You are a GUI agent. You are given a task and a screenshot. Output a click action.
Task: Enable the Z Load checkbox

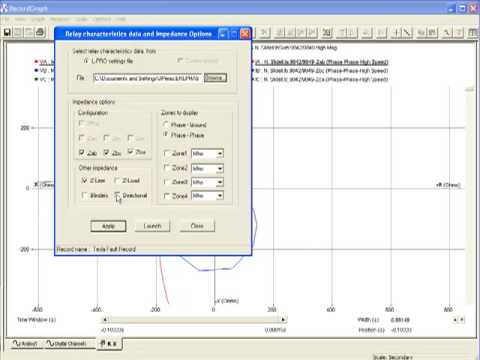click(x=117, y=180)
